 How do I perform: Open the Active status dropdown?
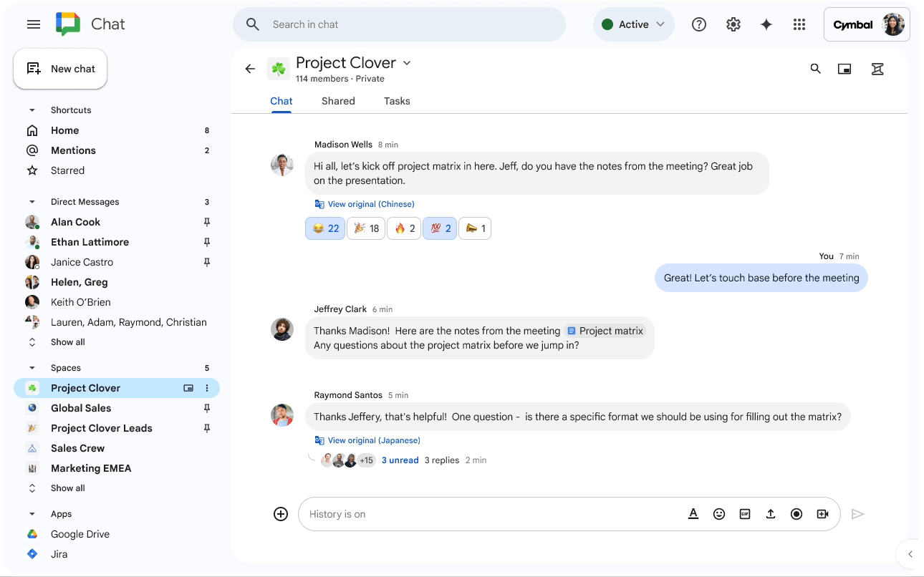(634, 24)
